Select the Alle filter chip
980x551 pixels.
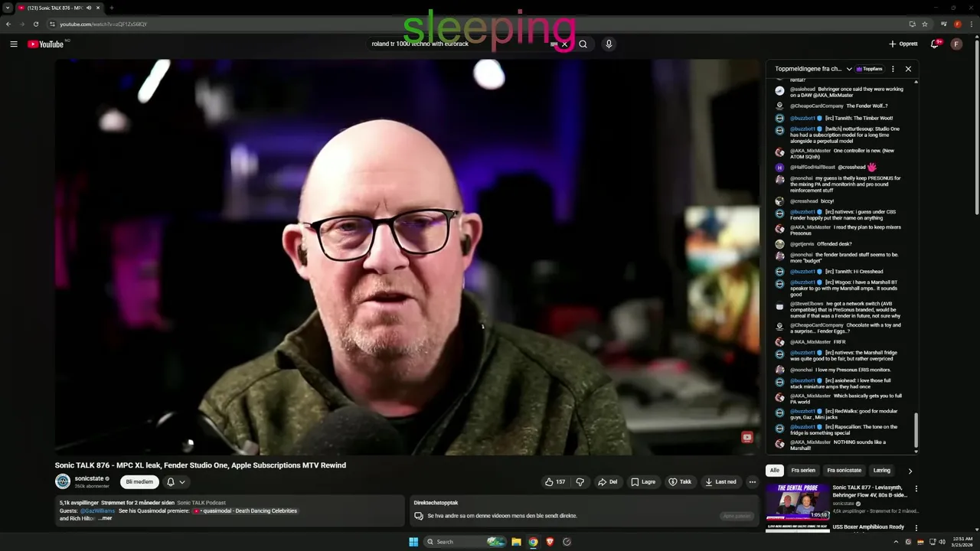[x=774, y=470]
